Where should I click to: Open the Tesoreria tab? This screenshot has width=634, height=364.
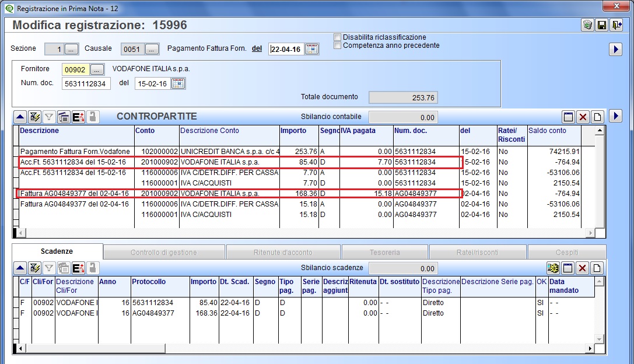(x=384, y=252)
